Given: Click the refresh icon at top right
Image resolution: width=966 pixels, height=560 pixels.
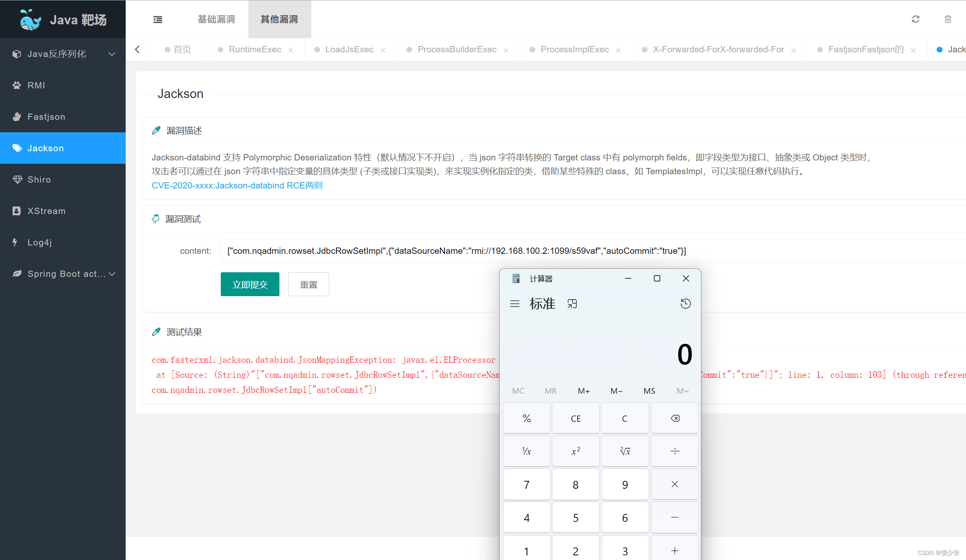Looking at the screenshot, I should (916, 19).
